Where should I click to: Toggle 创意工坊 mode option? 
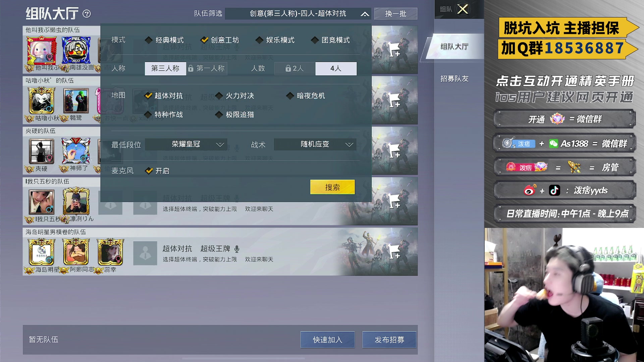point(220,40)
